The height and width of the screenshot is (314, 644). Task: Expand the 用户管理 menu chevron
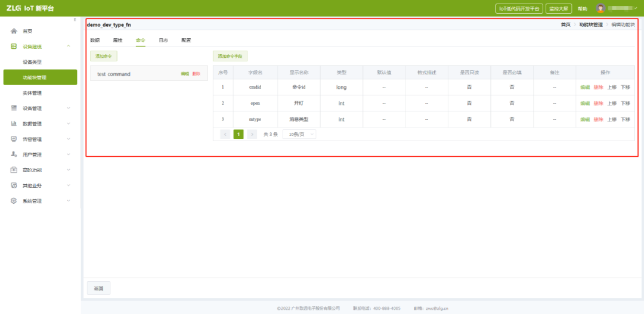click(x=68, y=155)
